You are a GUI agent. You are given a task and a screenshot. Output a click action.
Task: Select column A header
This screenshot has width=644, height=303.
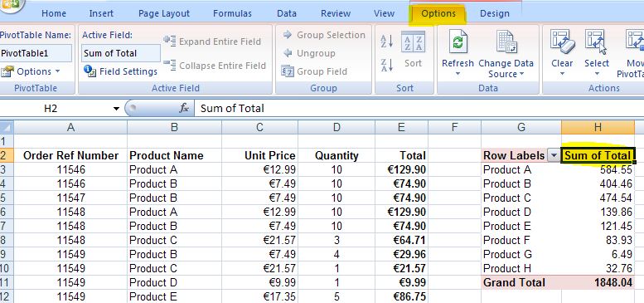[70, 128]
